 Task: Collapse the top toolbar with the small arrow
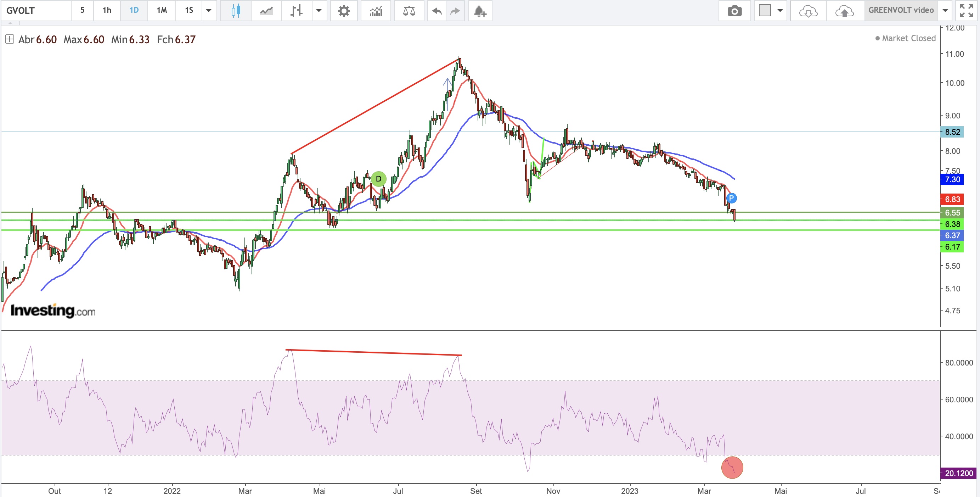tap(10, 23)
